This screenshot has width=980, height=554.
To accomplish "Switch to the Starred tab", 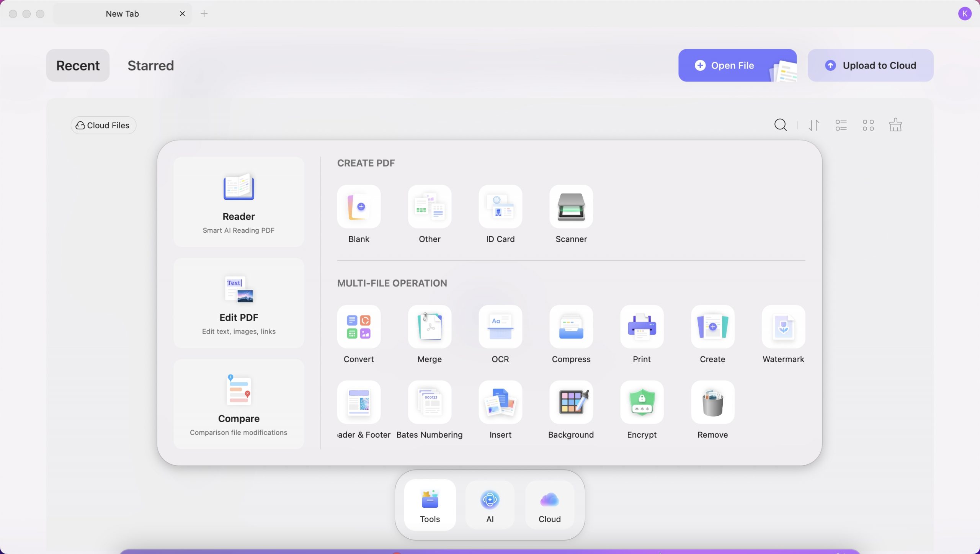I will pos(150,65).
